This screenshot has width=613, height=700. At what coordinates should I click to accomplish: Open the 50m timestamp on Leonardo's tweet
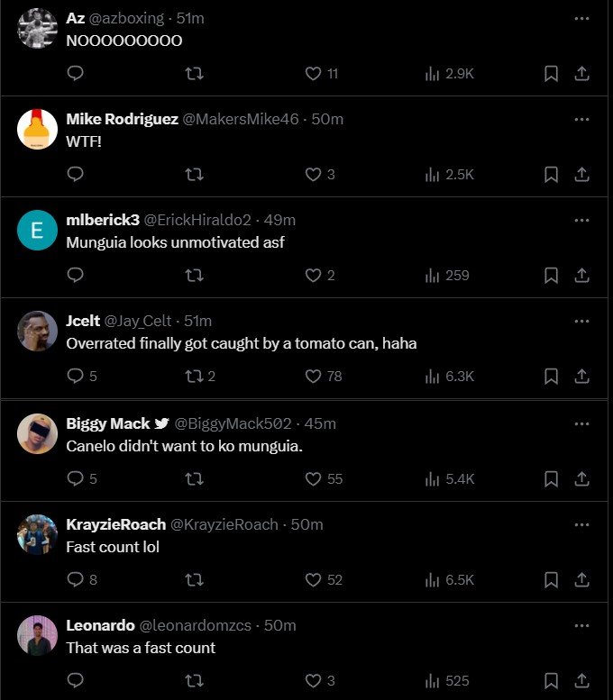click(x=280, y=625)
